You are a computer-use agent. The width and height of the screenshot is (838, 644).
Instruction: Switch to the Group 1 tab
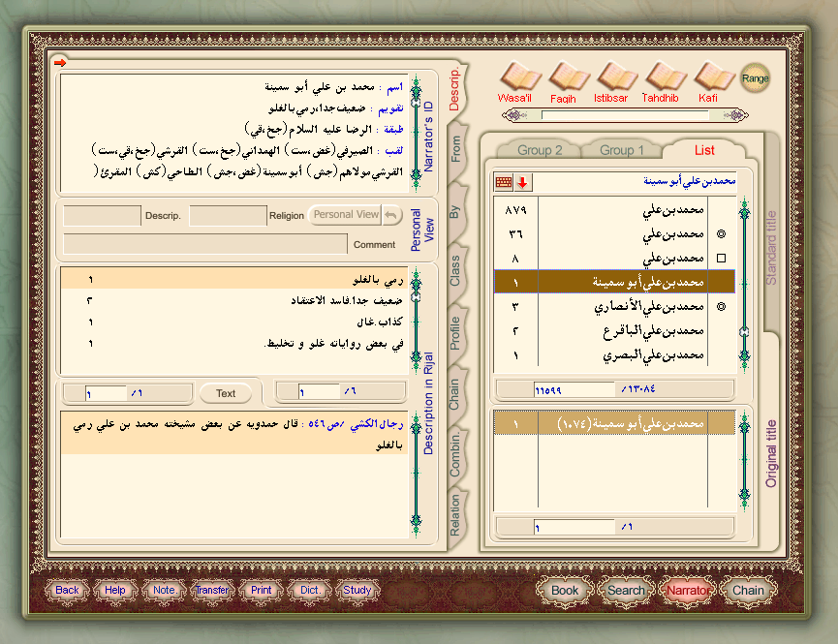click(622, 150)
